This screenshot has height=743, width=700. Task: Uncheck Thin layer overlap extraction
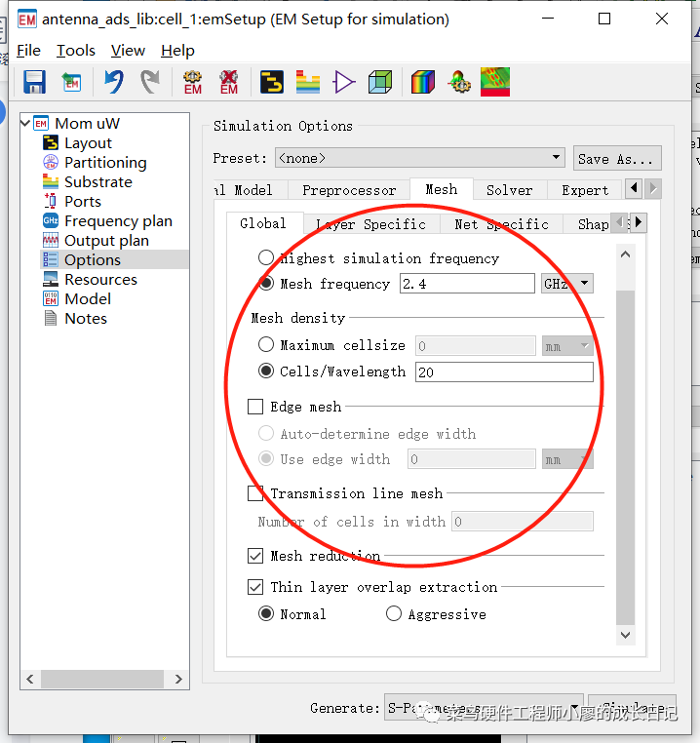tap(255, 587)
